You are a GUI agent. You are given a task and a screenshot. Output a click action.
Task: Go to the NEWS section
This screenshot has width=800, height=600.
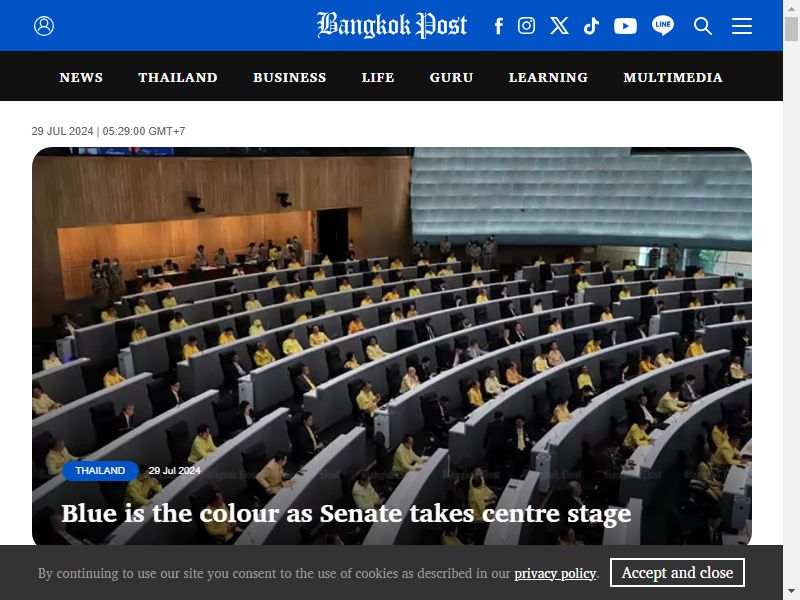point(81,77)
